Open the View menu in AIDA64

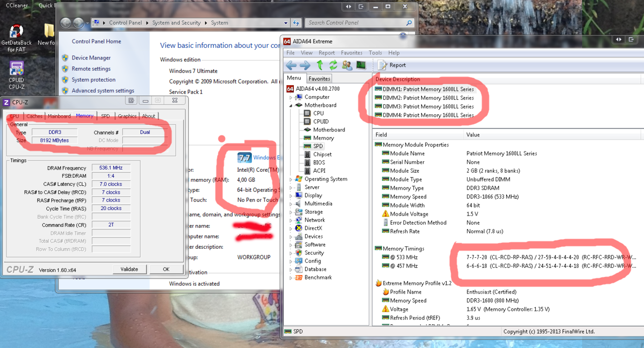306,52
